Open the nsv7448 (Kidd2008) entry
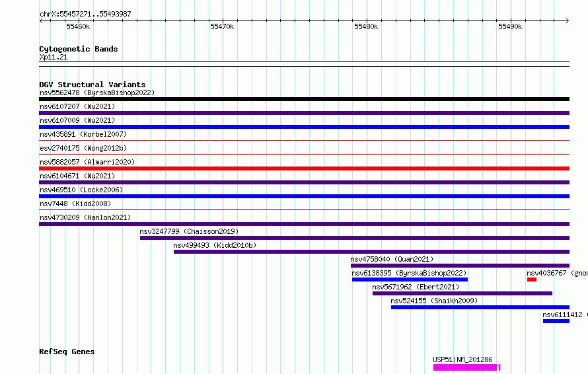The image size is (588, 374). pyautogui.click(x=75, y=204)
